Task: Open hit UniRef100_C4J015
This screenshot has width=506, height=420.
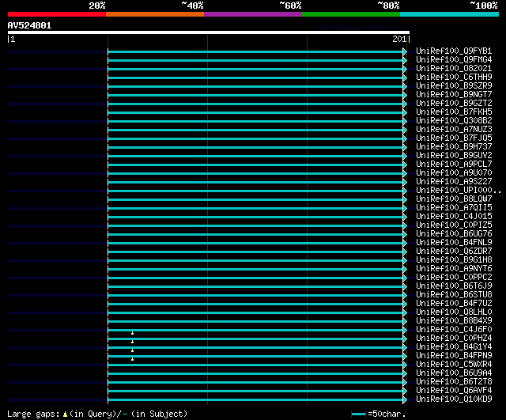Action: coord(454,216)
